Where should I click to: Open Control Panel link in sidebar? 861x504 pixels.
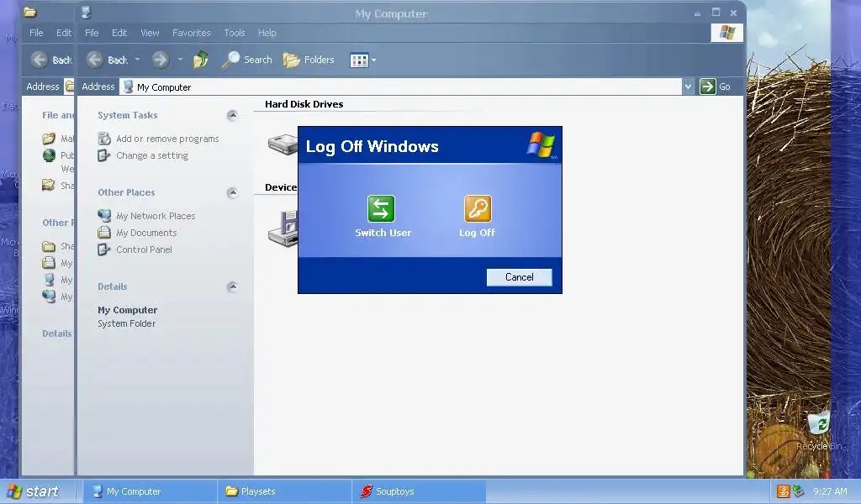144,249
